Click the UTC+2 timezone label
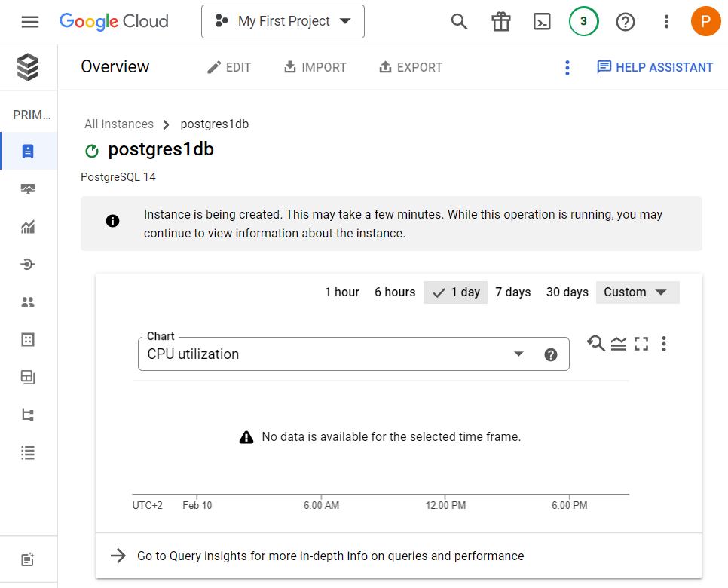Image resolution: width=728 pixels, height=588 pixels. click(147, 505)
